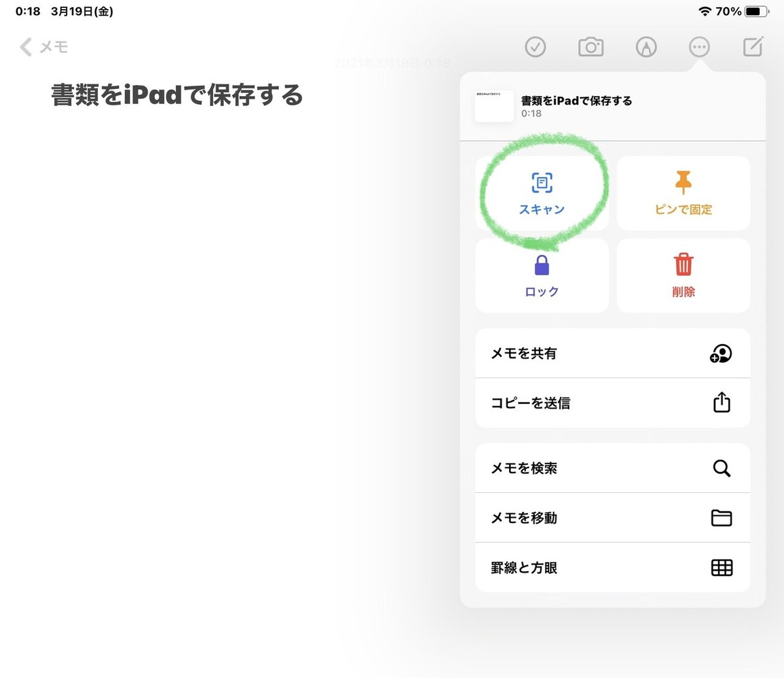The width and height of the screenshot is (784, 678).
Task: Tap the date 3月19日(金) in status bar
Action: pyautogui.click(x=82, y=12)
